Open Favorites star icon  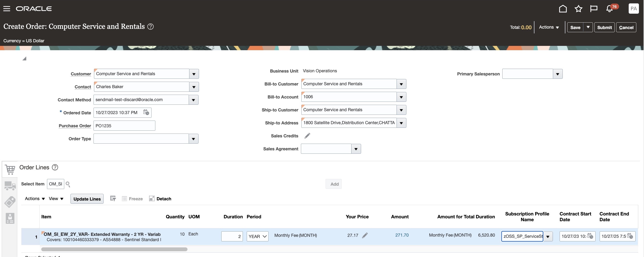pos(578,9)
